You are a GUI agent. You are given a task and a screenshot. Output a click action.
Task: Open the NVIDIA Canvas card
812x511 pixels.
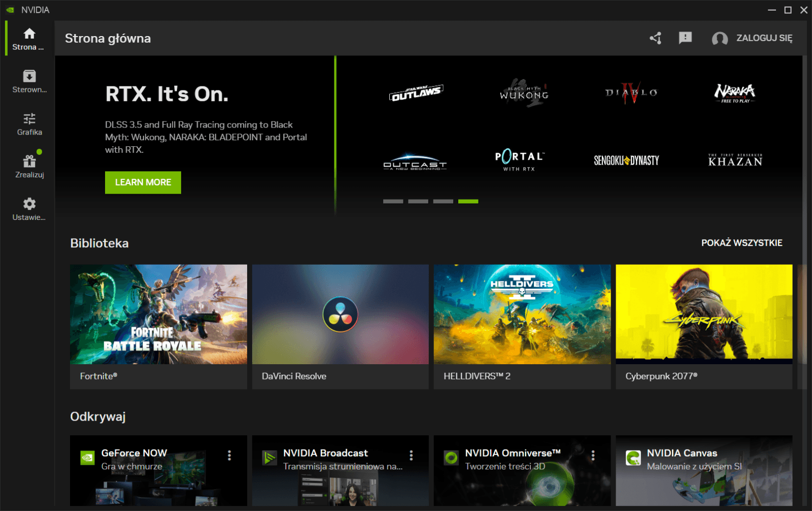coord(704,470)
